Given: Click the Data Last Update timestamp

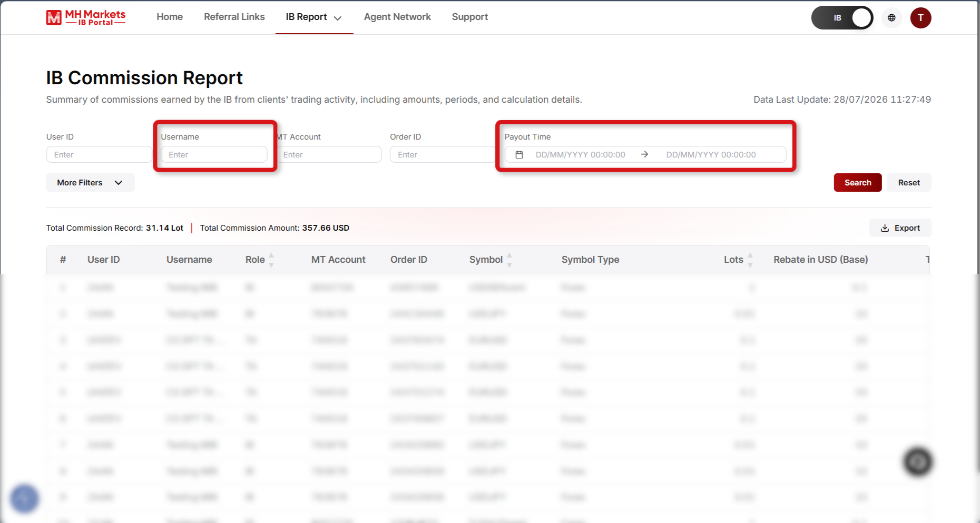Looking at the screenshot, I should tap(842, 100).
